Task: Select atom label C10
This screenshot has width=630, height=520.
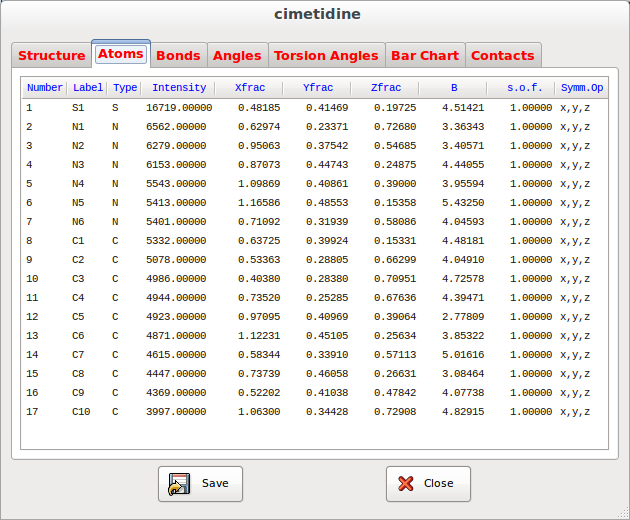Action: click(81, 411)
